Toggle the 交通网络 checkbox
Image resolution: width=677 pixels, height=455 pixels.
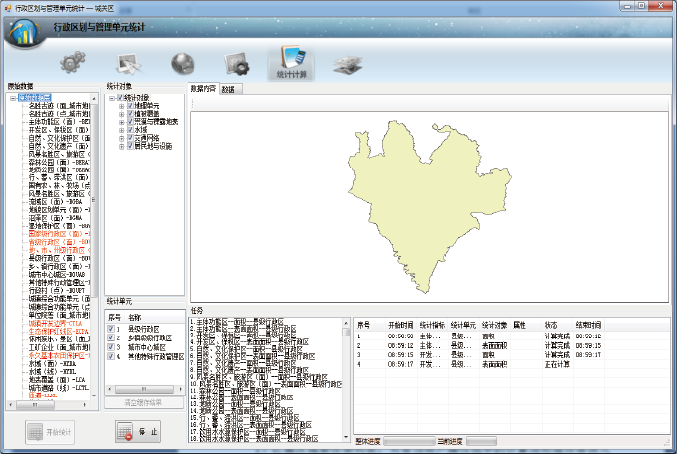pos(130,137)
